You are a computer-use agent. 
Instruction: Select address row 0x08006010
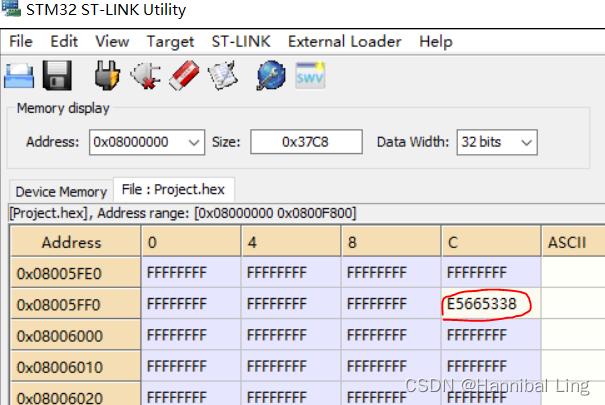[x=76, y=367]
